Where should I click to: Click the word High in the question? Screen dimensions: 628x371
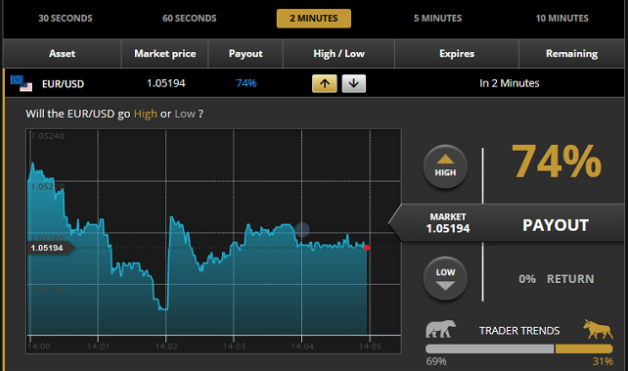click(145, 114)
